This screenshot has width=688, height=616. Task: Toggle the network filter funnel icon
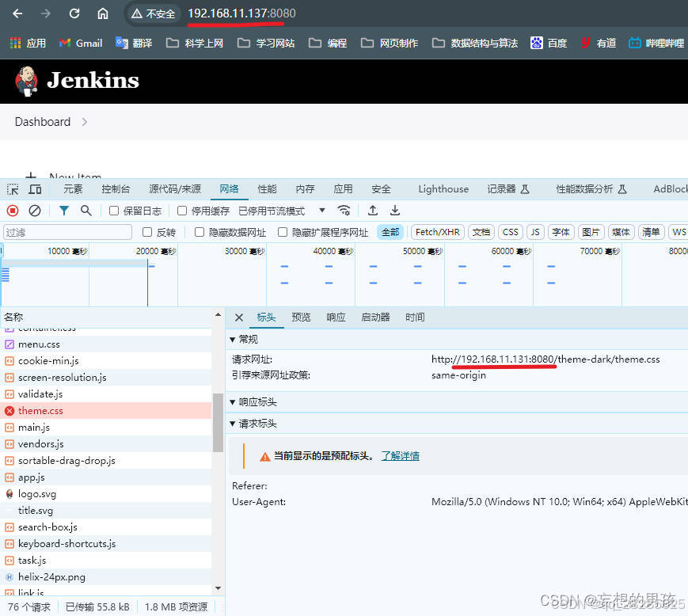(x=64, y=211)
